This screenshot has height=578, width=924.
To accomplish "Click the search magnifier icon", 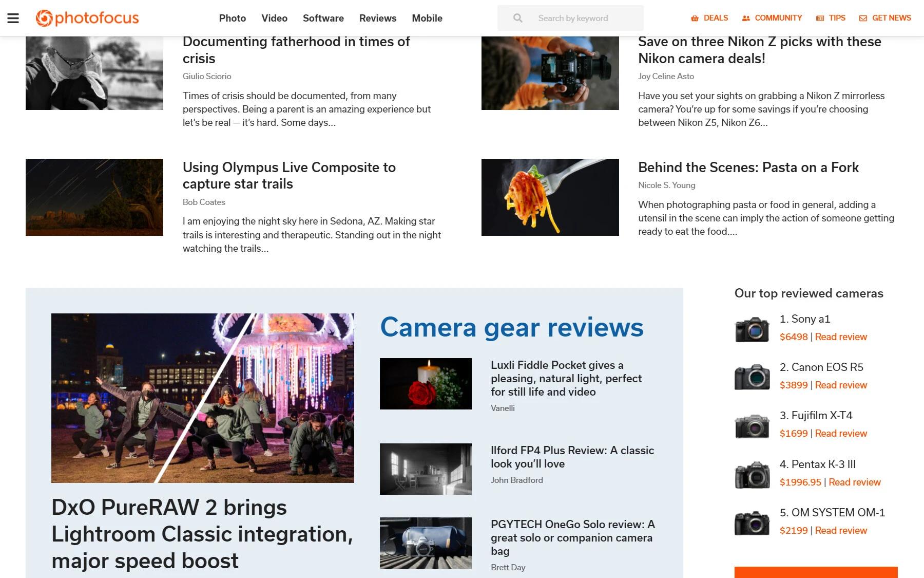I will [518, 18].
